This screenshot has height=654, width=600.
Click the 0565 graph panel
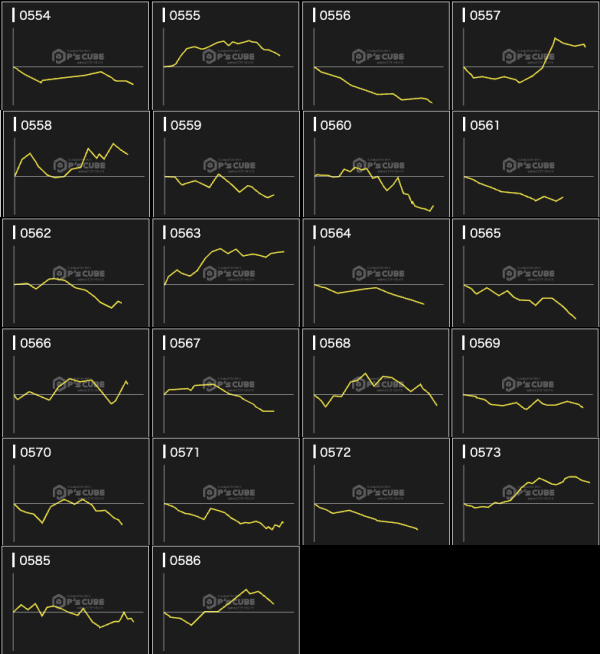(x=525, y=273)
